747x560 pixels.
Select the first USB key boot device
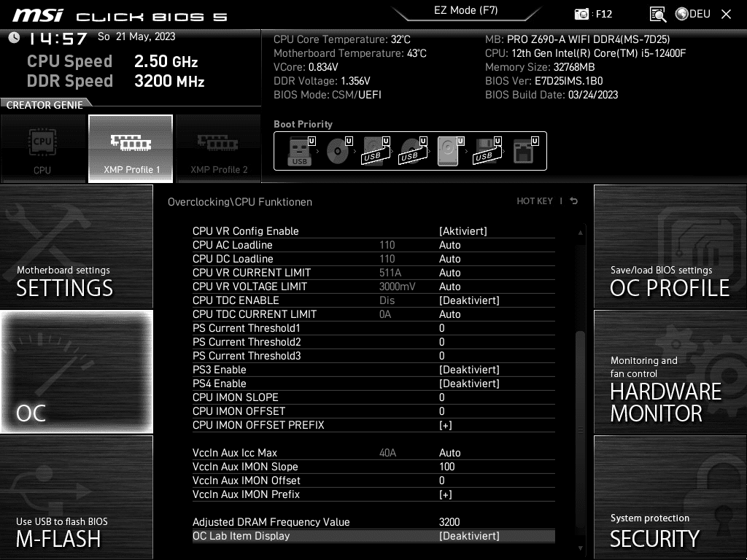point(300,151)
